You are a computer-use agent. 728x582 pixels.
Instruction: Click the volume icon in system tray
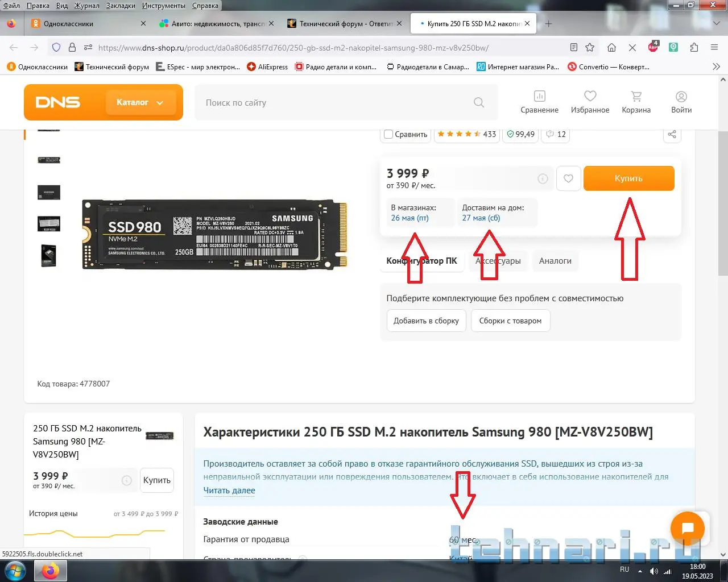[653, 571]
